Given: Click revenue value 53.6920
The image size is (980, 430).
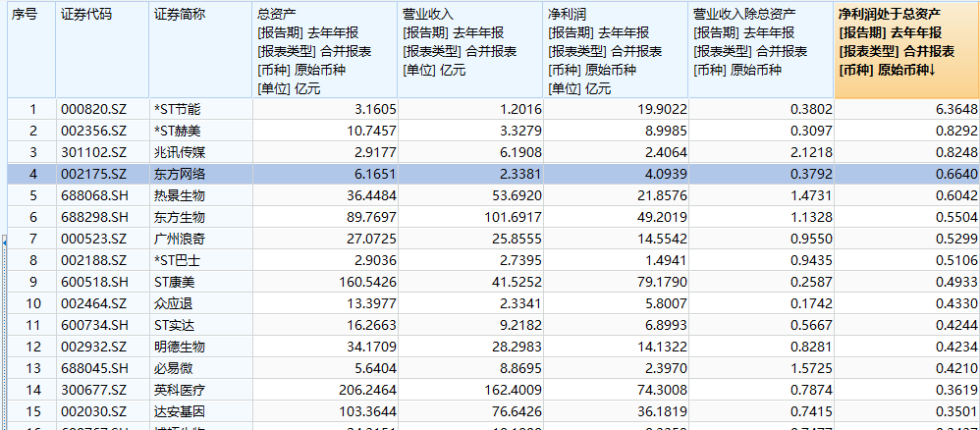Looking at the screenshot, I should tap(517, 195).
